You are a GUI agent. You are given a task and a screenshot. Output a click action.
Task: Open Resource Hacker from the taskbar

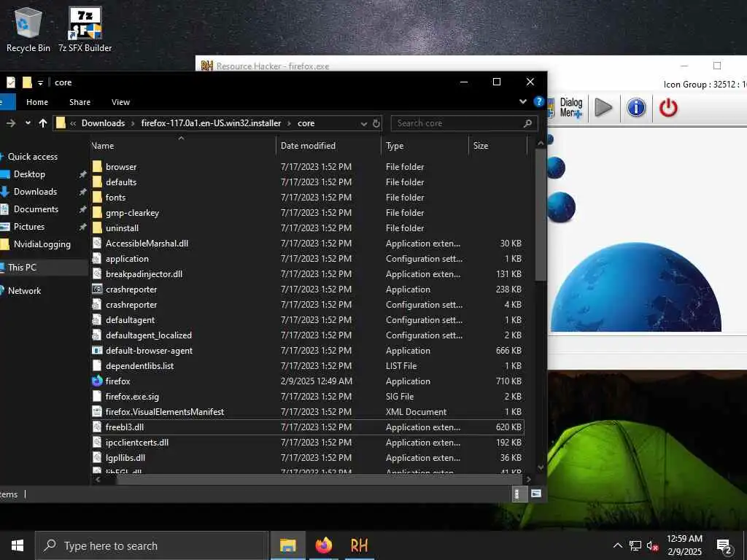click(359, 545)
